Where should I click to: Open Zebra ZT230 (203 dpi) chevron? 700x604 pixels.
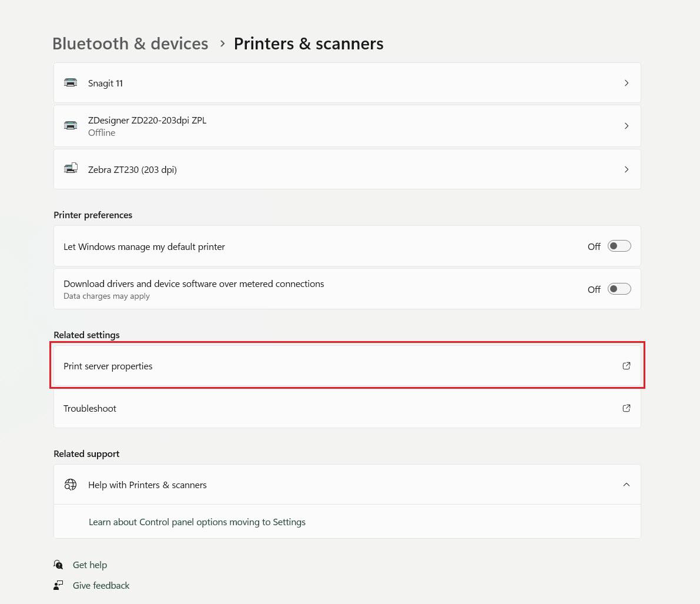[x=627, y=169]
